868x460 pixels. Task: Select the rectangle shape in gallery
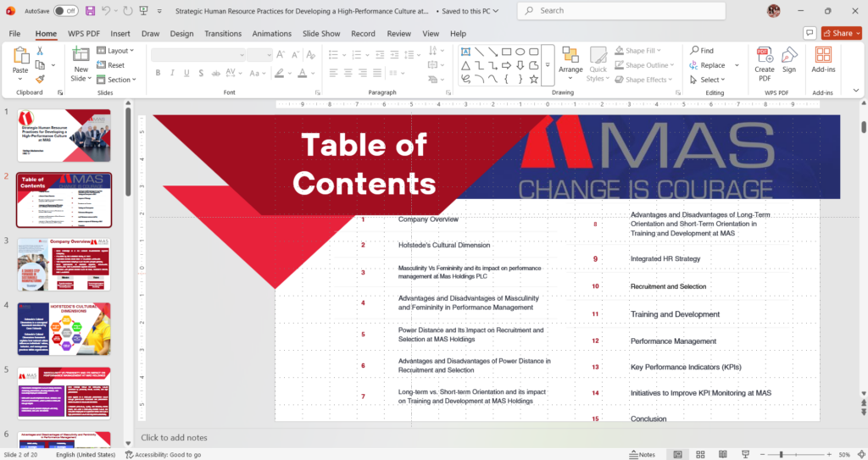(507, 52)
